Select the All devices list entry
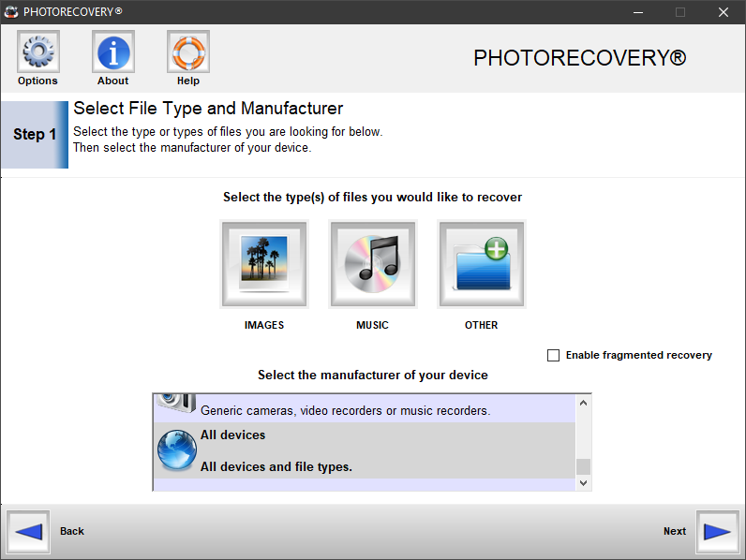 point(365,450)
